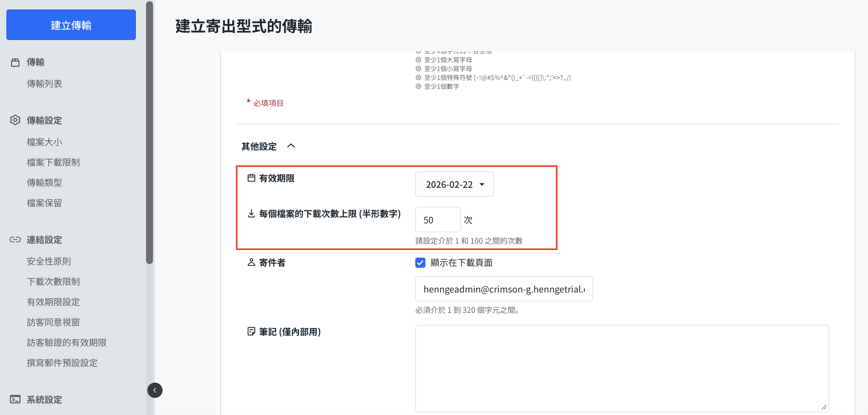Click the 至少1個數字 status icon
Screen dimensions: 868x415
pos(418,86)
